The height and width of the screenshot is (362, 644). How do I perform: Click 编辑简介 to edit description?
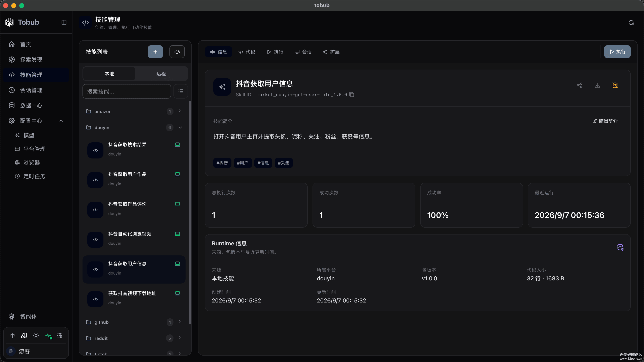605,121
